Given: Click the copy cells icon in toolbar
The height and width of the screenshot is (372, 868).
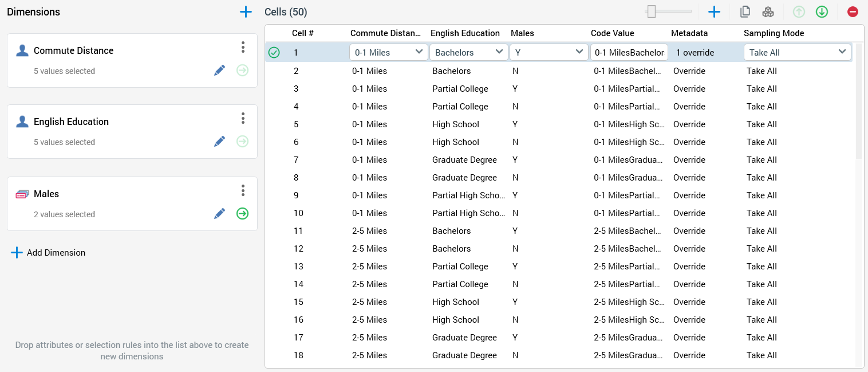Looking at the screenshot, I should point(745,12).
